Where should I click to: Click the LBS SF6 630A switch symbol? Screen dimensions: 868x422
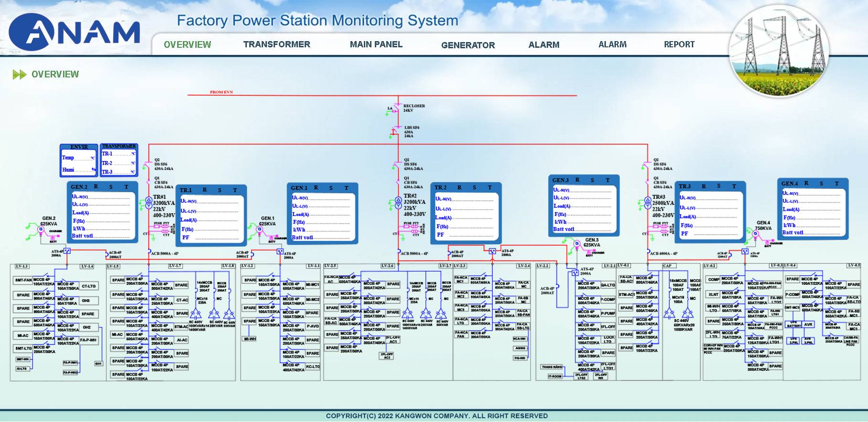pyautogui.click(x=396, y=130)
